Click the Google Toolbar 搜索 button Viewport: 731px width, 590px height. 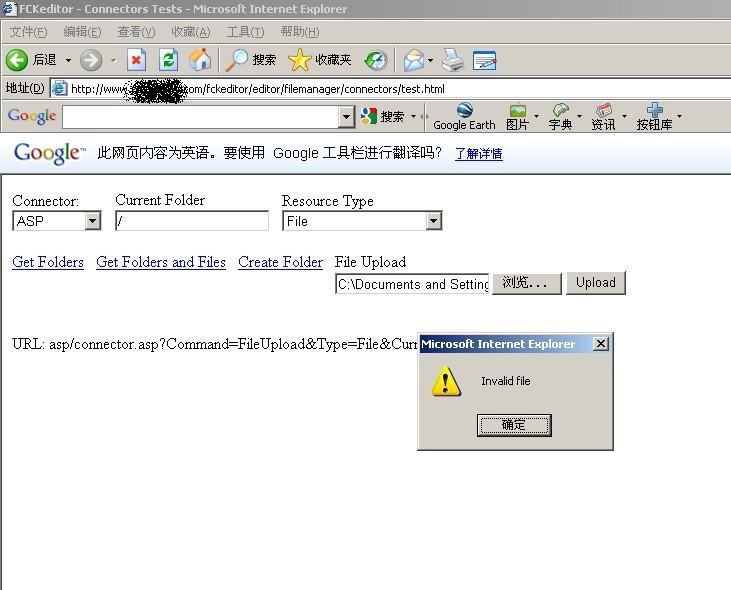tap(382, 116)
